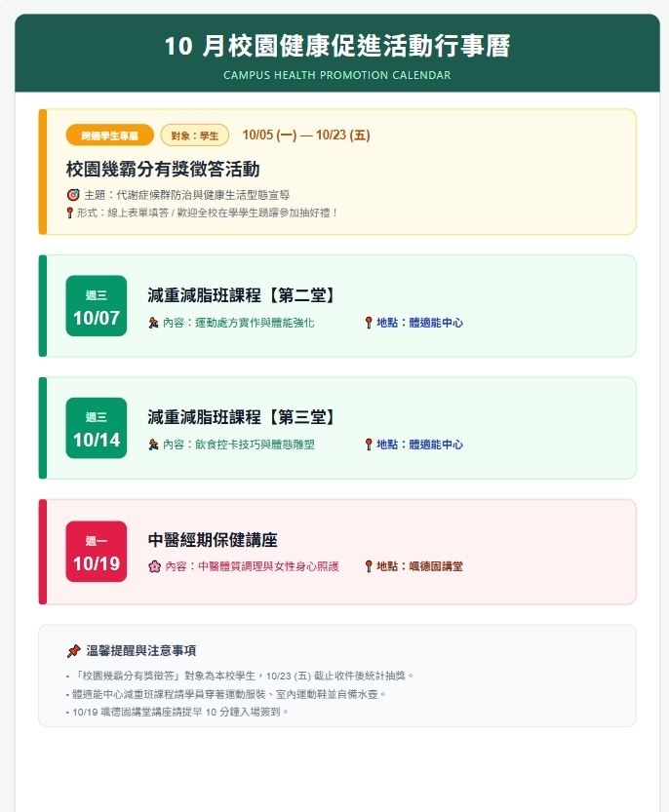Click the target emoji icon beside 主題
Viewport: 669px width, 812px height.
(73, 195)
